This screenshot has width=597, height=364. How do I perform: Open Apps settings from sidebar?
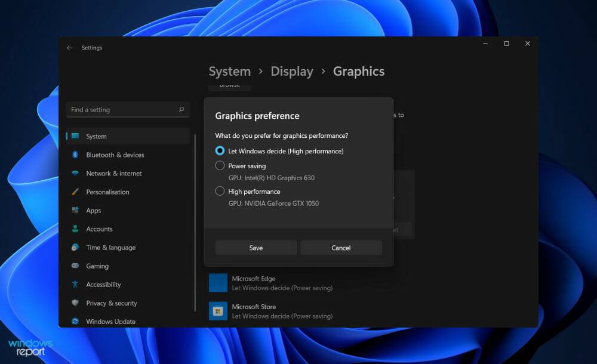(93, 210)
